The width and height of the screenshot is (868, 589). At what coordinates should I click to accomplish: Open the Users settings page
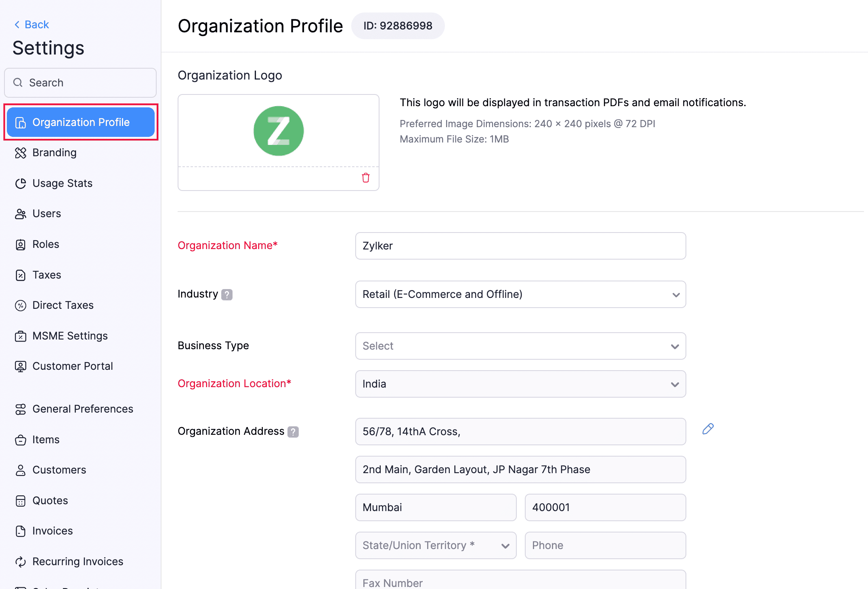point(46,214)
